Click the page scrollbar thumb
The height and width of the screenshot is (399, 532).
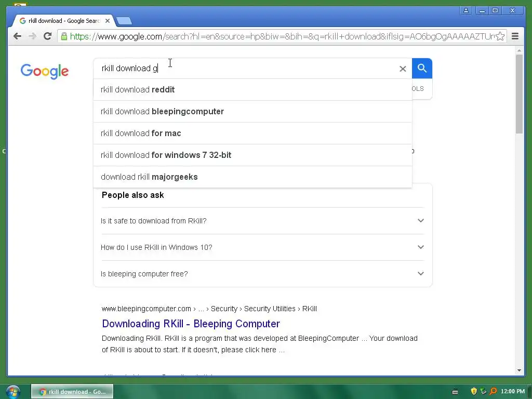[519, 94]
